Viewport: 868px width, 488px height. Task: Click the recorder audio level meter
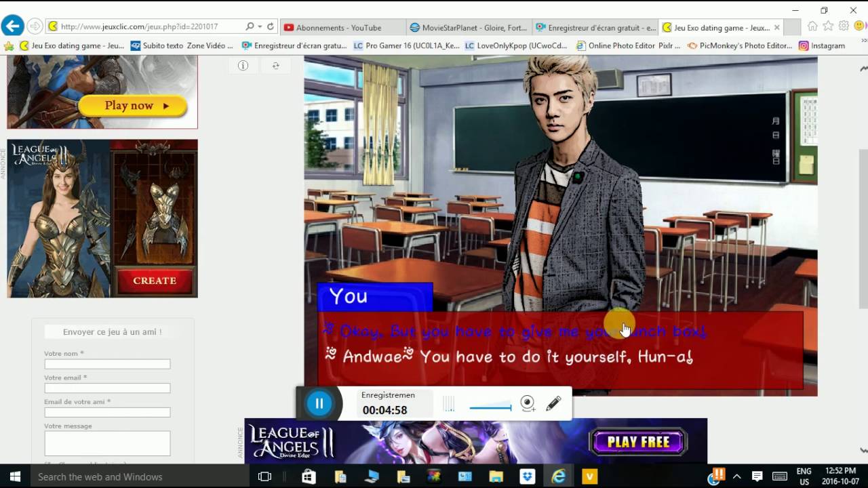point(449,405)
